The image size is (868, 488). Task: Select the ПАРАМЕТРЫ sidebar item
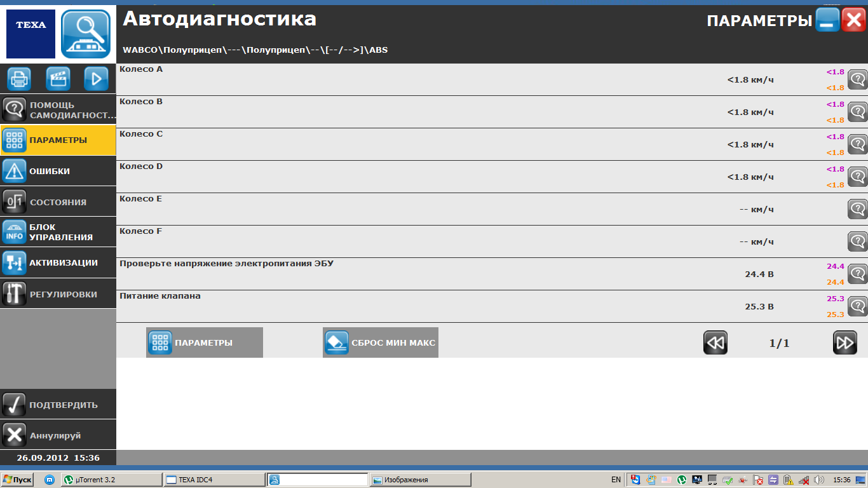click(x=58, y=140)
